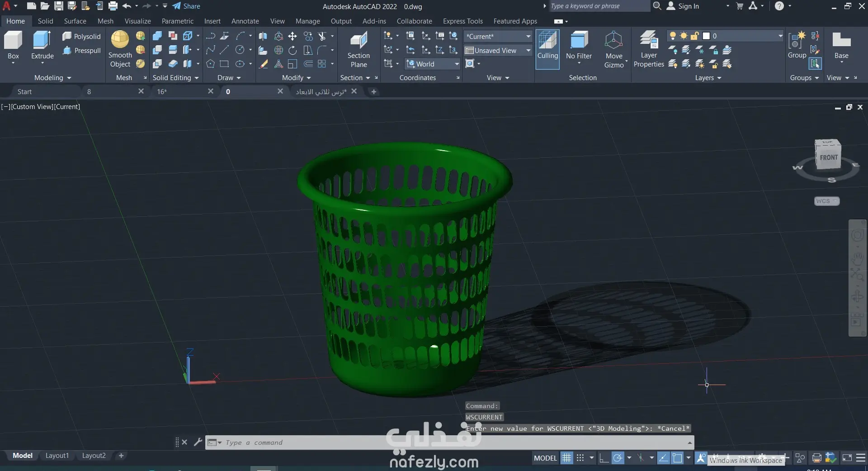Click the Share button
This screenshot has height=471, width=868.
(186, 6)
